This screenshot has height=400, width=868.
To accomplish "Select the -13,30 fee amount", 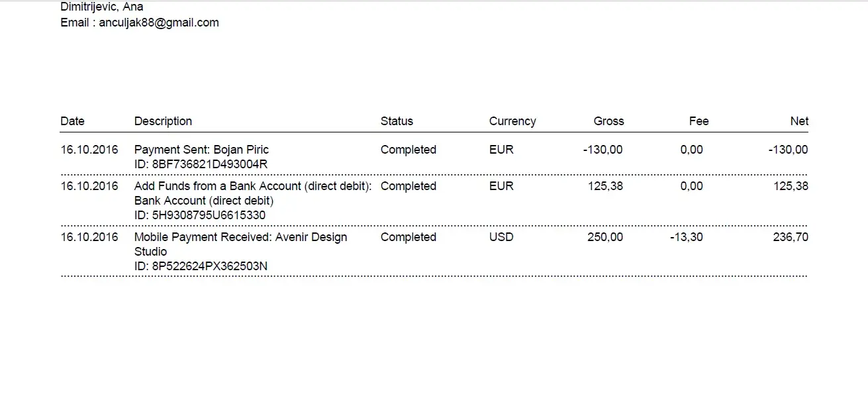I will 686,237.
